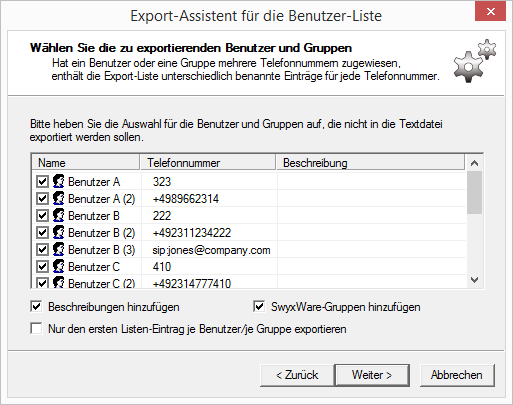The image size is (513, 405).
Task: Go back with the Zurück button
Action: point(297,375)
